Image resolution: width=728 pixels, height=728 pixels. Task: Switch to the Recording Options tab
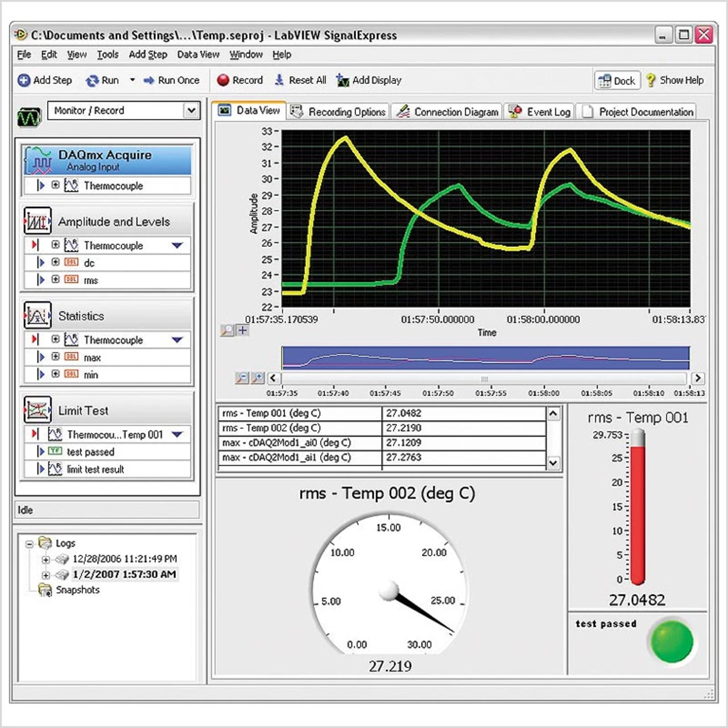pyautogui.click(x=339, y=112)
